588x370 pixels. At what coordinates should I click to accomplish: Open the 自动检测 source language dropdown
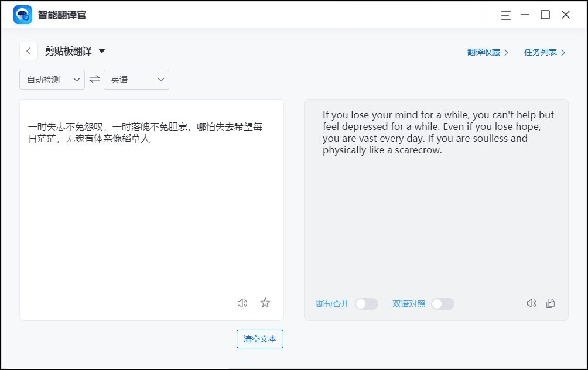tap(52, 79)
